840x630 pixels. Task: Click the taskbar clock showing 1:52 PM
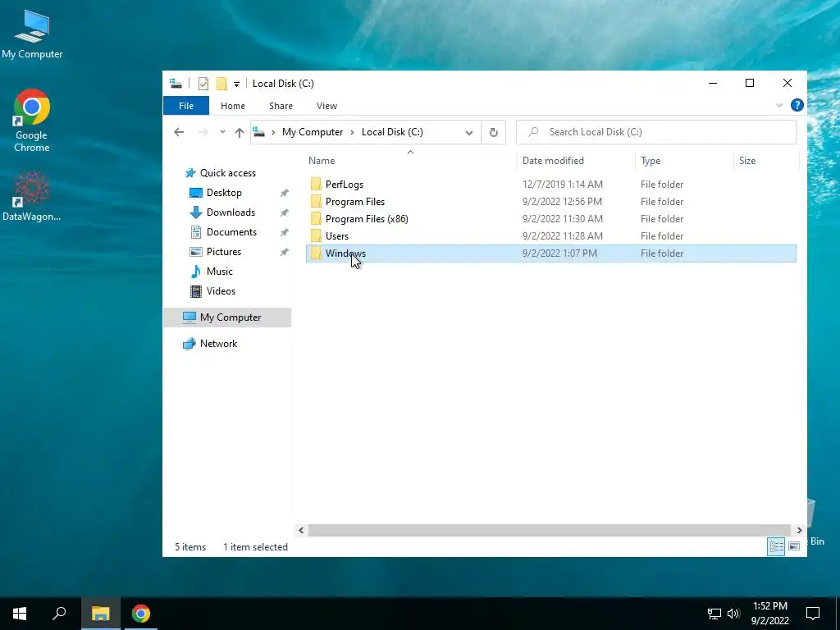pos(769,614)
